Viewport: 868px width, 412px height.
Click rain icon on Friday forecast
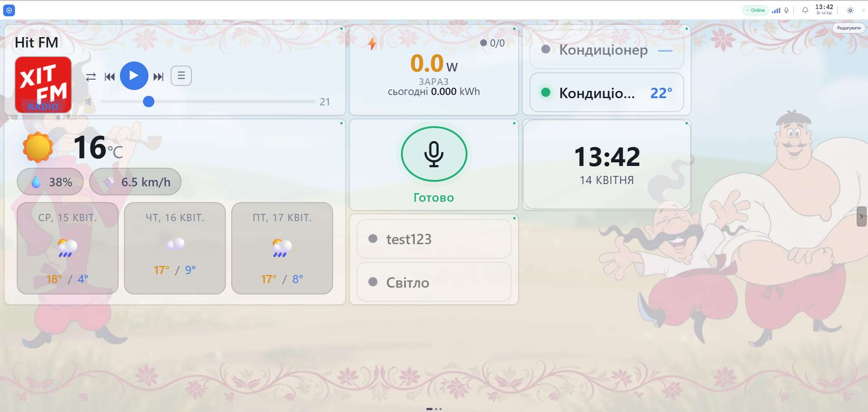click(282, 248)
